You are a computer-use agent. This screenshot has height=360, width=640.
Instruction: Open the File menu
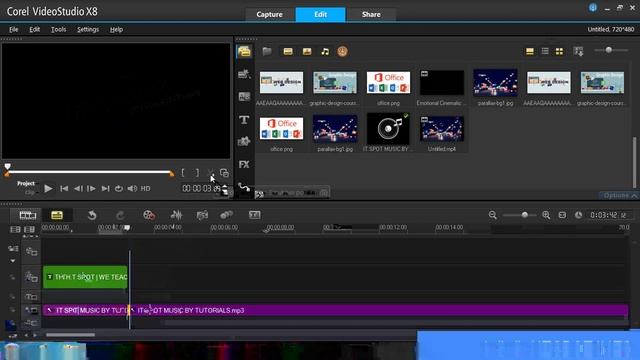[x=13, y=29]
